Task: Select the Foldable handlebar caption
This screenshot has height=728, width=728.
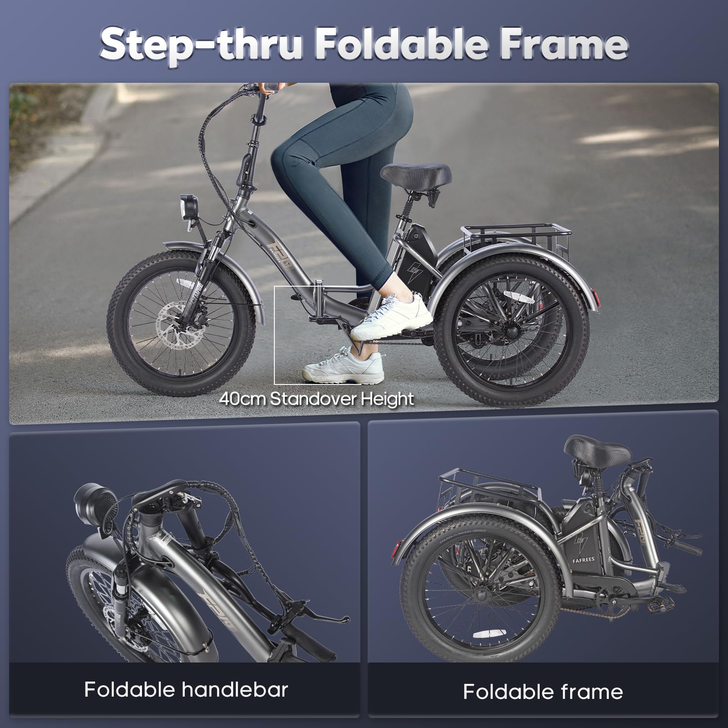Action: [x=186, y=689]
